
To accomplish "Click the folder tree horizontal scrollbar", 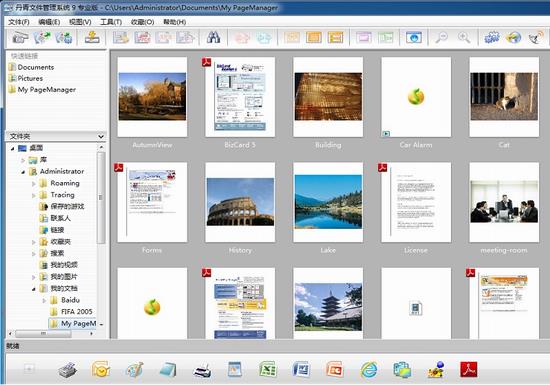I will 52,333.
